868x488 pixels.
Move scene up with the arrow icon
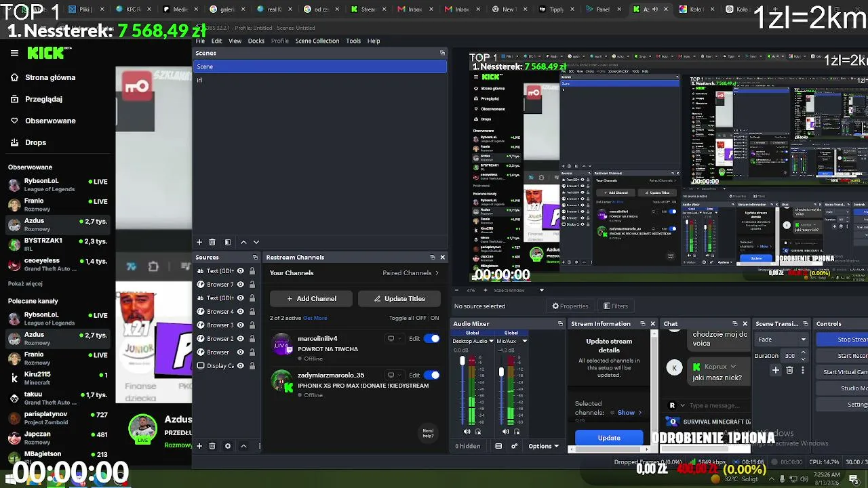243,242
